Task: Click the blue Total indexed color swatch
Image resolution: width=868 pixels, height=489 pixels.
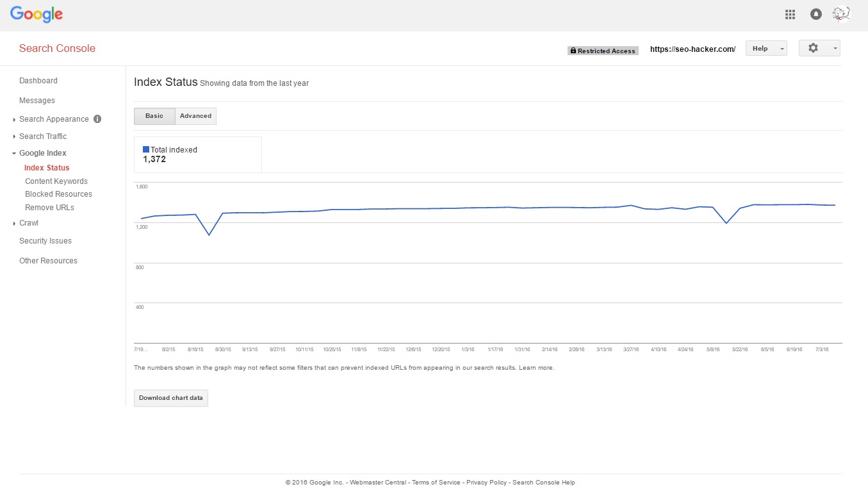Action: point(146,149)
